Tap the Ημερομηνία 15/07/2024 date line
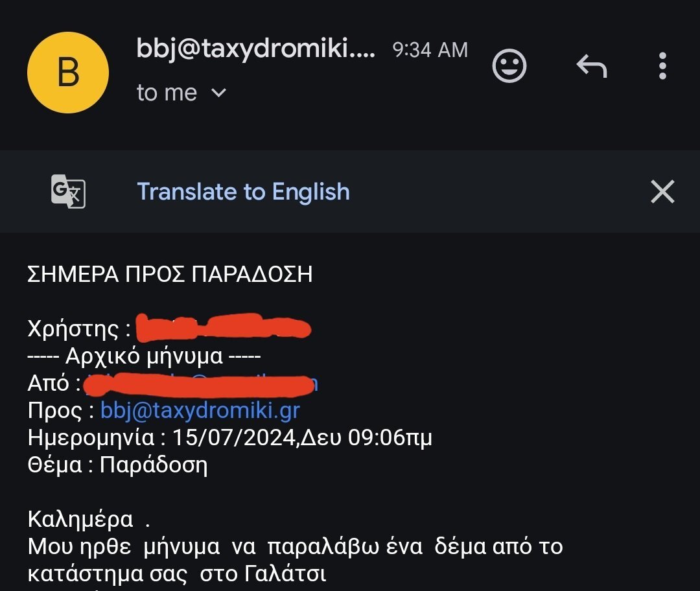Viewport: 700px width, 591px height. coord(230,438)
